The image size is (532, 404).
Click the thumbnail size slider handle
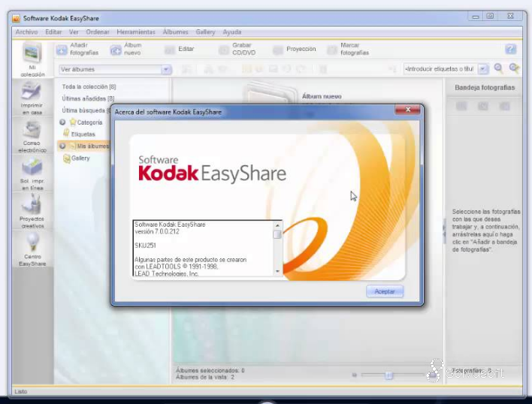pos(388,375)
